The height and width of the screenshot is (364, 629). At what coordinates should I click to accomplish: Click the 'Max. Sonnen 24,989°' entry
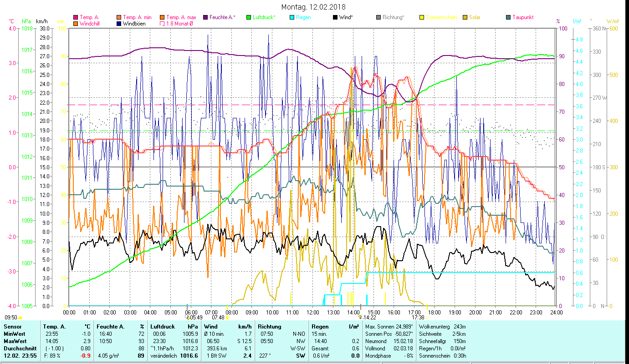click(x=389, y=327)
